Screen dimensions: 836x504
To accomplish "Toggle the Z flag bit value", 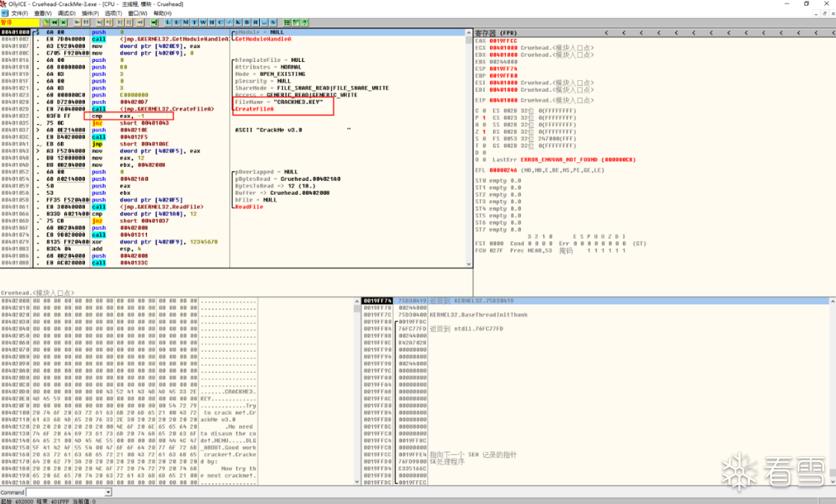I will point(484,132).
